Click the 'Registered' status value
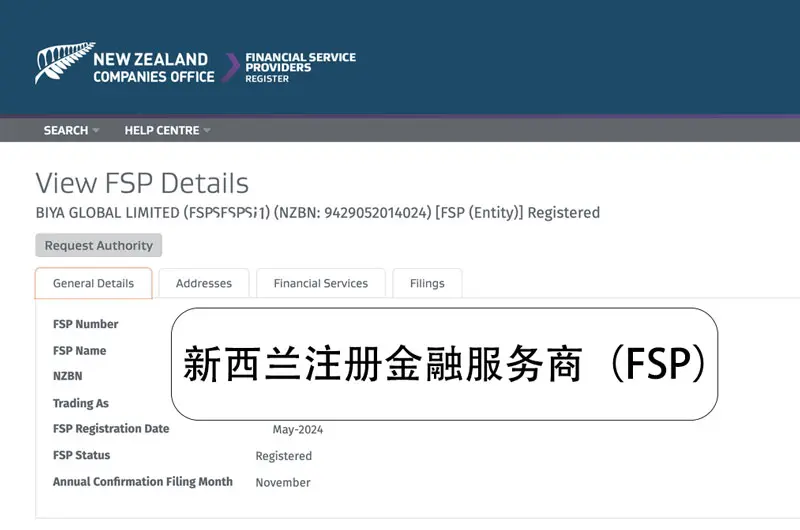 pos(283,456)
